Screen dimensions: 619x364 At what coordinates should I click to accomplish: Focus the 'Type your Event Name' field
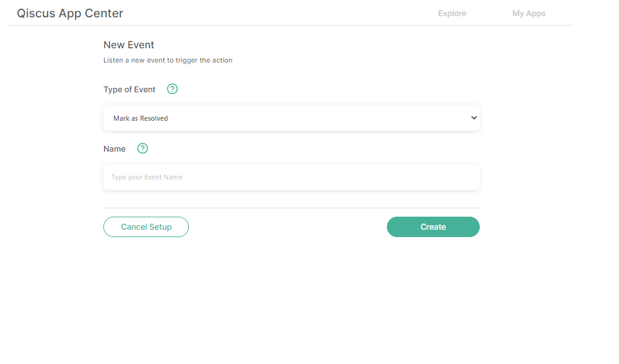tap(292, 177)
